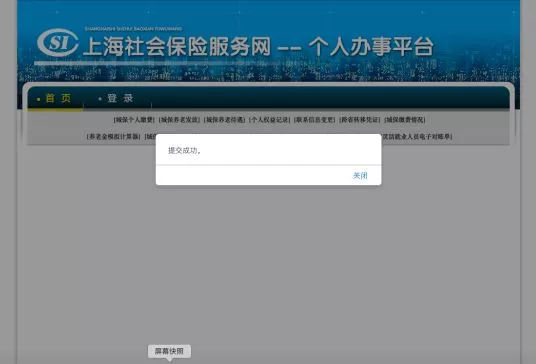This screenshot has height=364, width=536.
Task: Click the bullet marker beside 登录
Action: (x=100, y=99)
